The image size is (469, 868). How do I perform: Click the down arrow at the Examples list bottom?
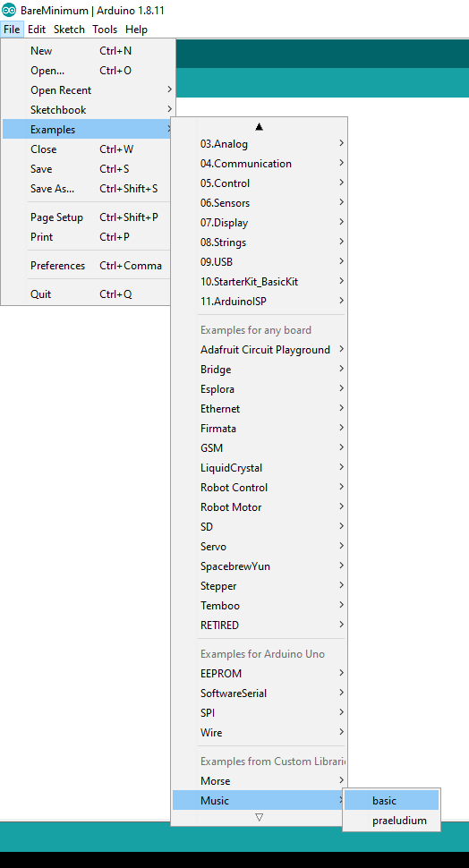tap(260, 817)
